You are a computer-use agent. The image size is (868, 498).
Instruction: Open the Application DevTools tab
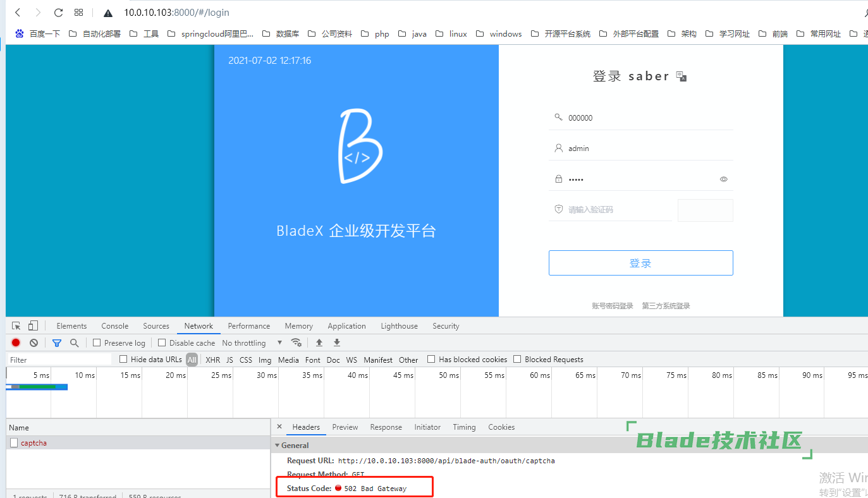pos(346,326)
